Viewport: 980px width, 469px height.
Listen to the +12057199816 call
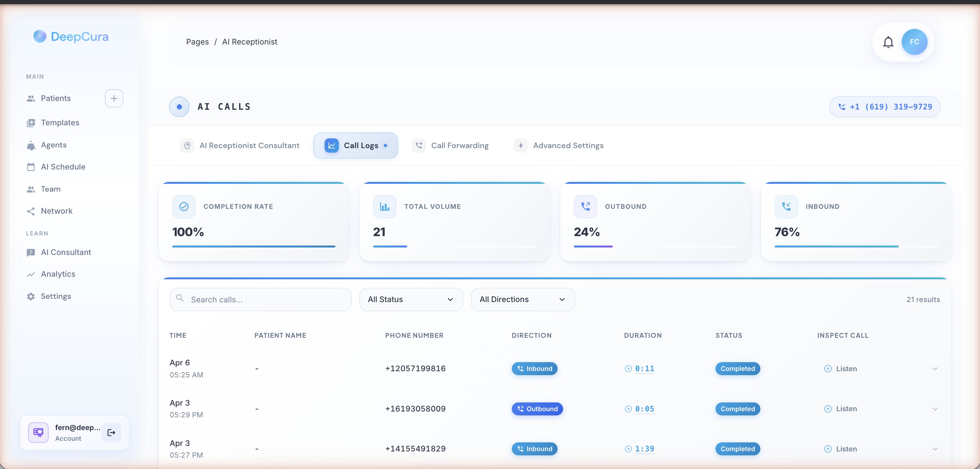pos(841,369)
